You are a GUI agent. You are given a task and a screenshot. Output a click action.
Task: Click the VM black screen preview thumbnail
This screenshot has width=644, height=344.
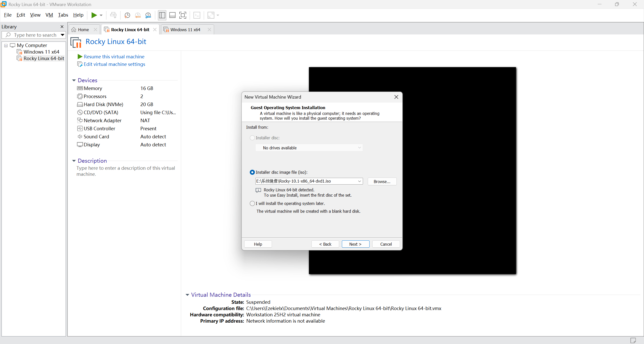(x=459, y=170)
